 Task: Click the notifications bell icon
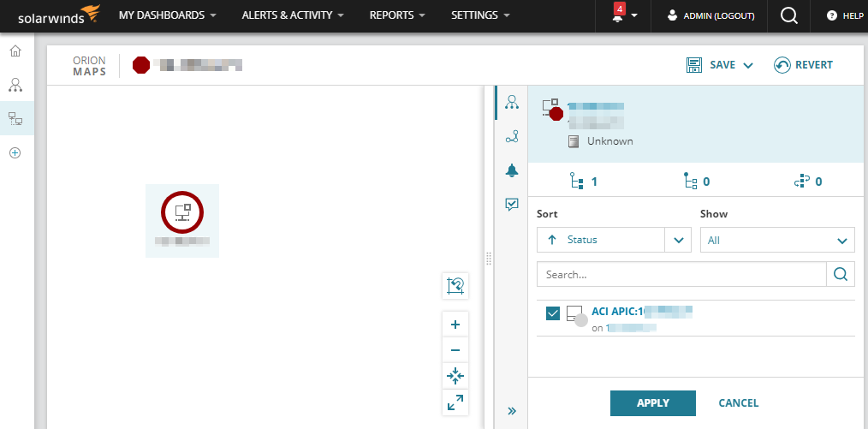(618, 15)
